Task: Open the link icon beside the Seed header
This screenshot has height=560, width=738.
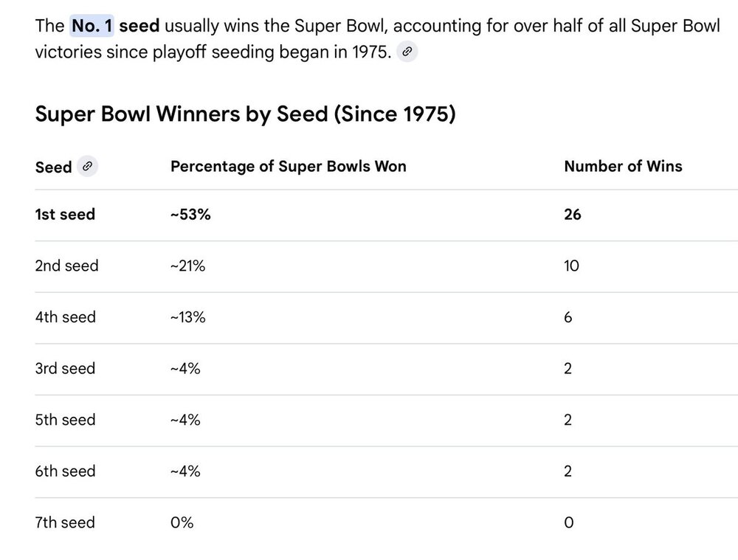Action: point(87,166)
